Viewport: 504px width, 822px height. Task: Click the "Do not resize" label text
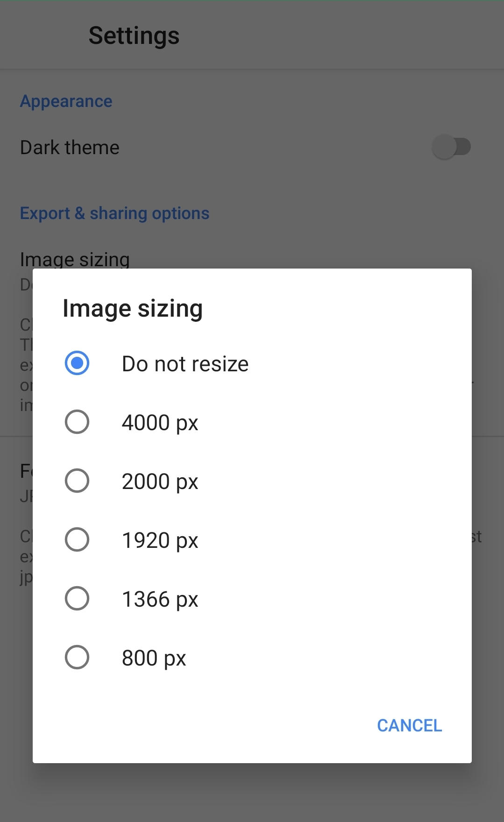[x=185, y=364]
